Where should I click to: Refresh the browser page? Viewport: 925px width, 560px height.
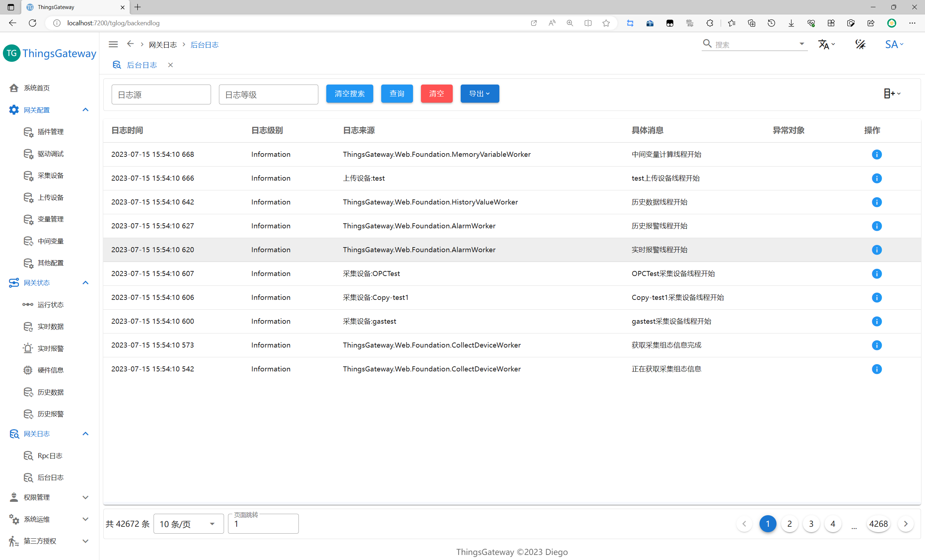[x=33, y=23]
